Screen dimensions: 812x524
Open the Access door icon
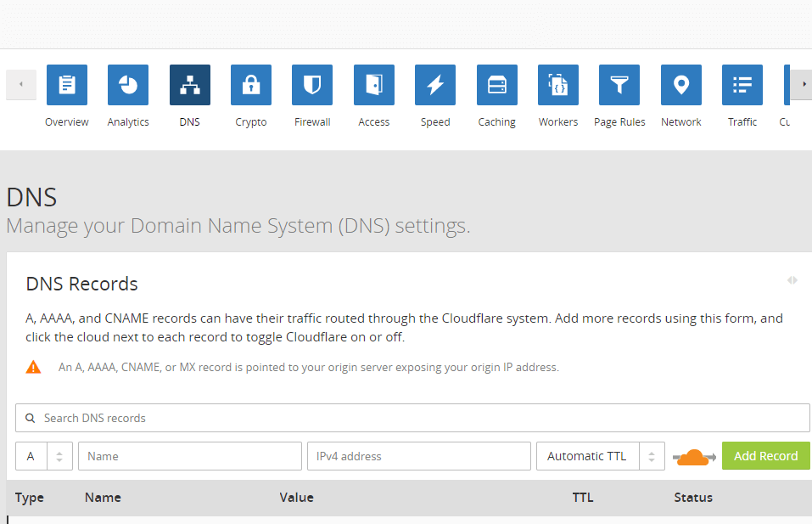[374, 84]
